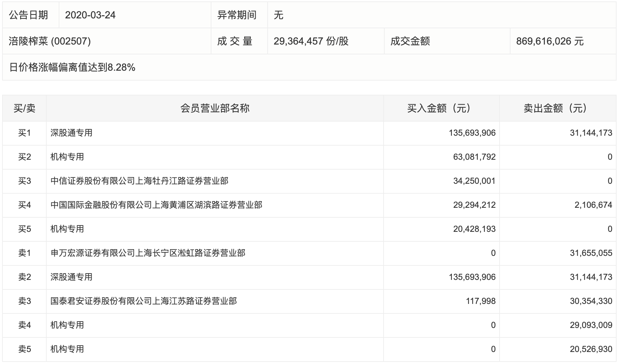Screen dimensions: 618x364
Task: Select buy amount 135,693,906 in 买1 row
Action: [x=472, y=133]
